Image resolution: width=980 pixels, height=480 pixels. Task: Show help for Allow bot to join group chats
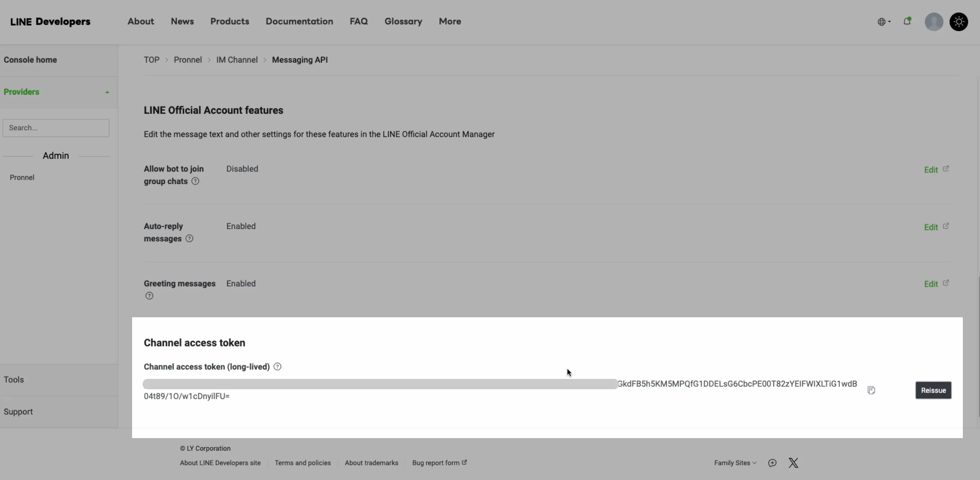tap(195, 181)
